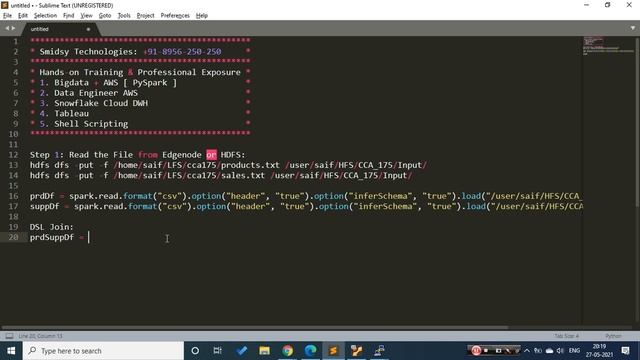Click the ENG language indicator
Screen dimensions: 640x360
pyautogui.click(x=574, y=351)
